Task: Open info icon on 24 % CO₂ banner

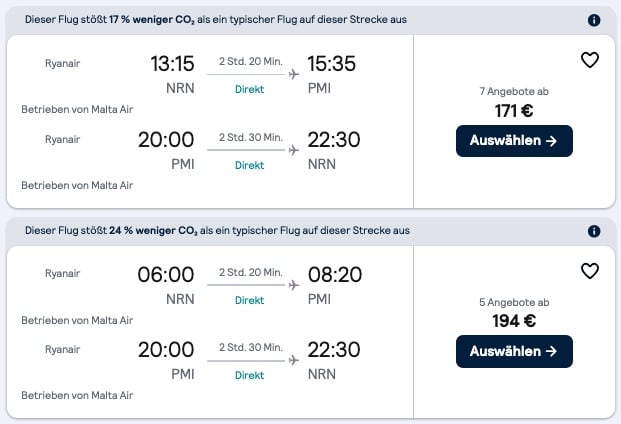Action: point(594,231)
